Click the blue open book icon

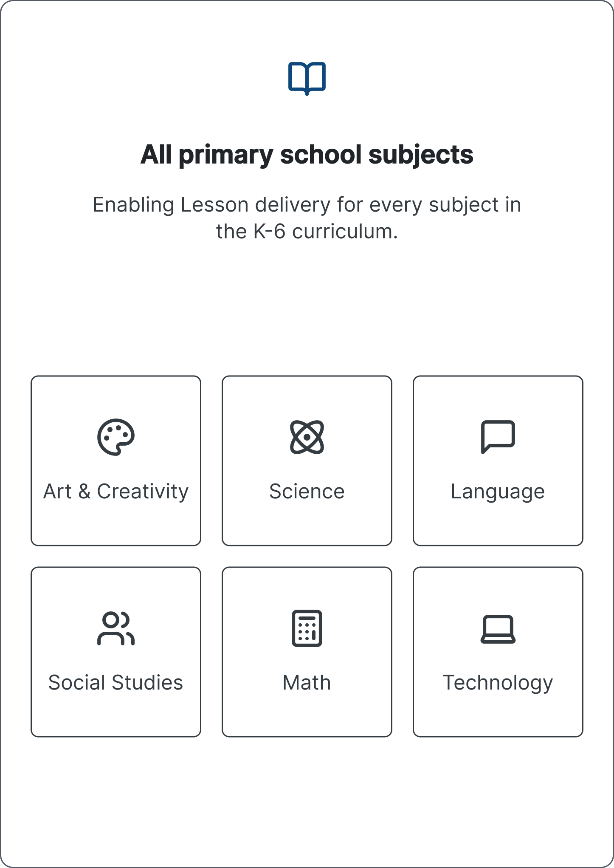click(307, 79)
